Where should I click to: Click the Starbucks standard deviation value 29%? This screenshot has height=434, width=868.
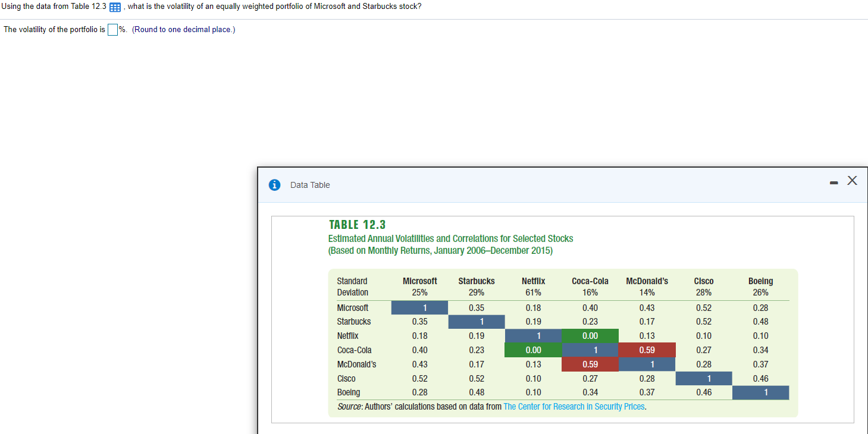[x=477, y=292]
